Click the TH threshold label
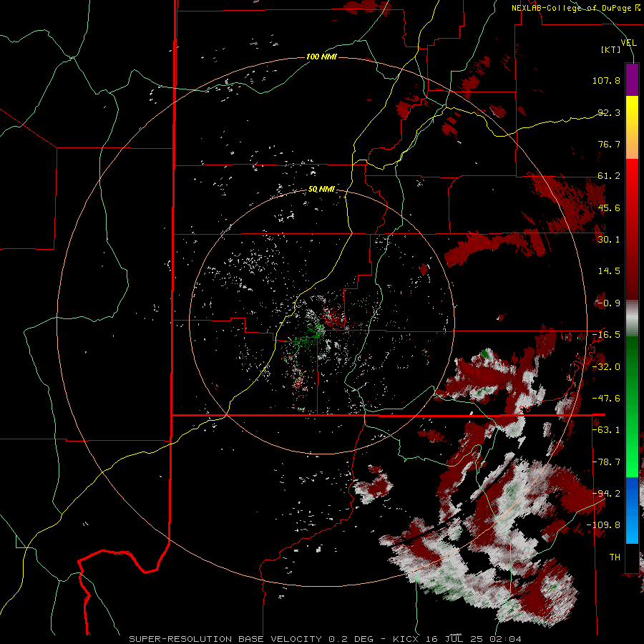Image resolution: width=644 pixels, height=644 pixels. pyautogui.click(x=615, y=557)
